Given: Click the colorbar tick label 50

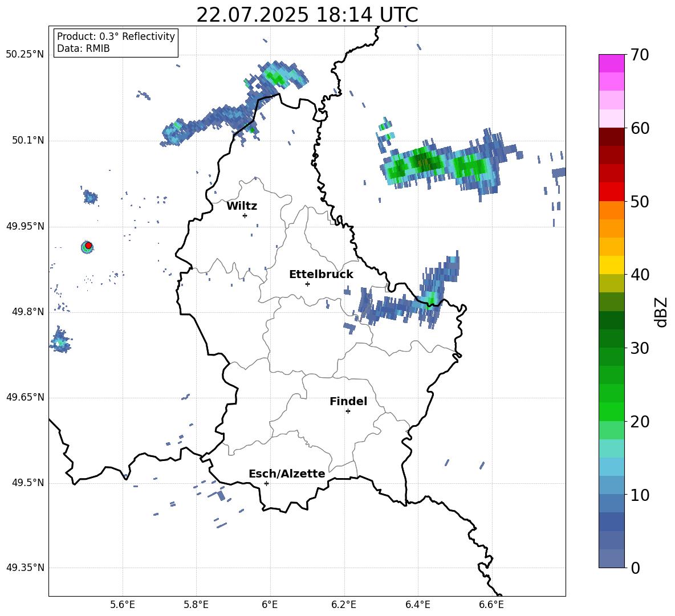Looking at the screenshot, I should coord(640,201).
